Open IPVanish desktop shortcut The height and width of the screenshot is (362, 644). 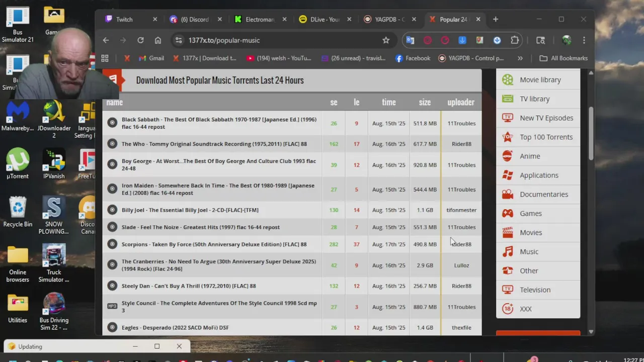pyautogui.click(x=54, y=164)
